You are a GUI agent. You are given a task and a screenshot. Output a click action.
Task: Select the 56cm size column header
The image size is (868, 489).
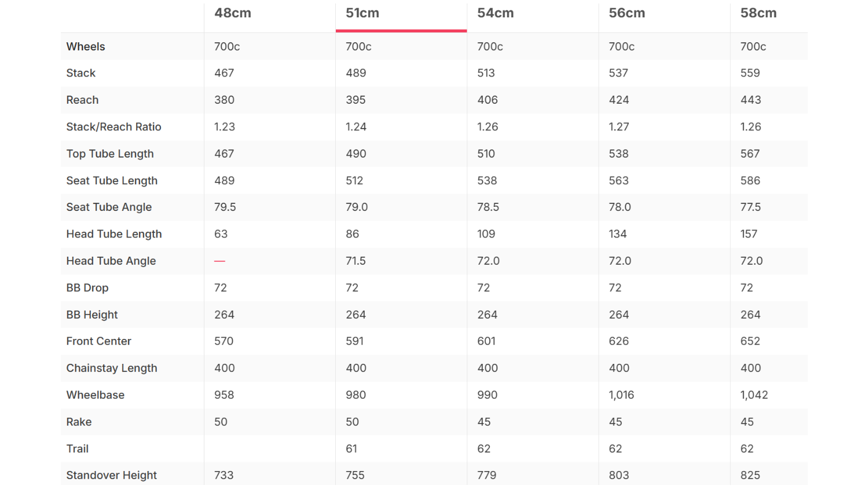pyautogui.click(x=627, y=13)
